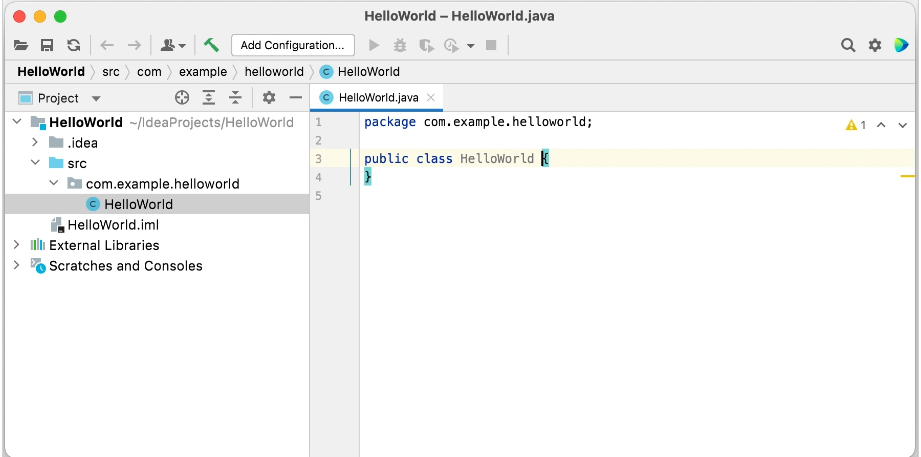
Task: Click the Open folder icon in toolbar
Action: point(21,45)
